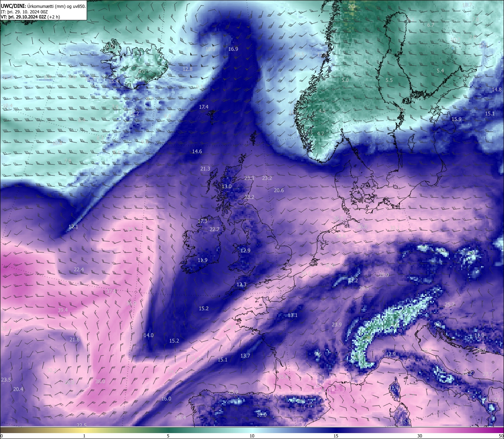The width and height of the screenshot is (504, 439).
Task: Click the 20.6 value in the North Sea
Action: tap(279, 190)
